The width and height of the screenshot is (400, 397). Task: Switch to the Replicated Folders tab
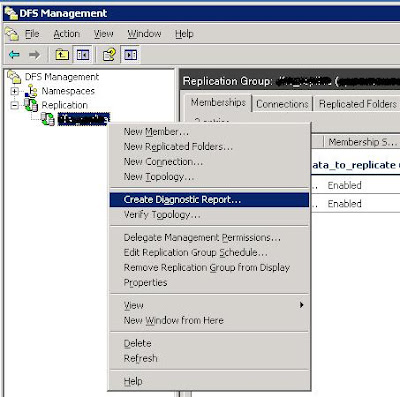[358, 104]
